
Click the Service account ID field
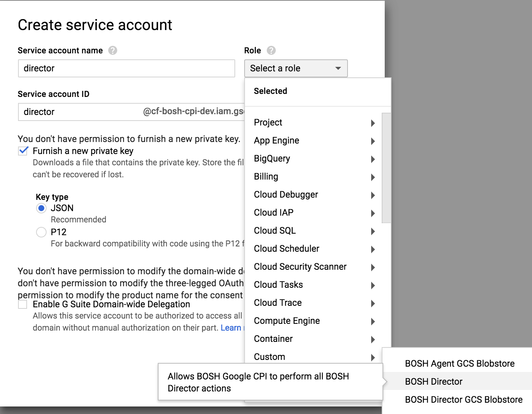131,112
